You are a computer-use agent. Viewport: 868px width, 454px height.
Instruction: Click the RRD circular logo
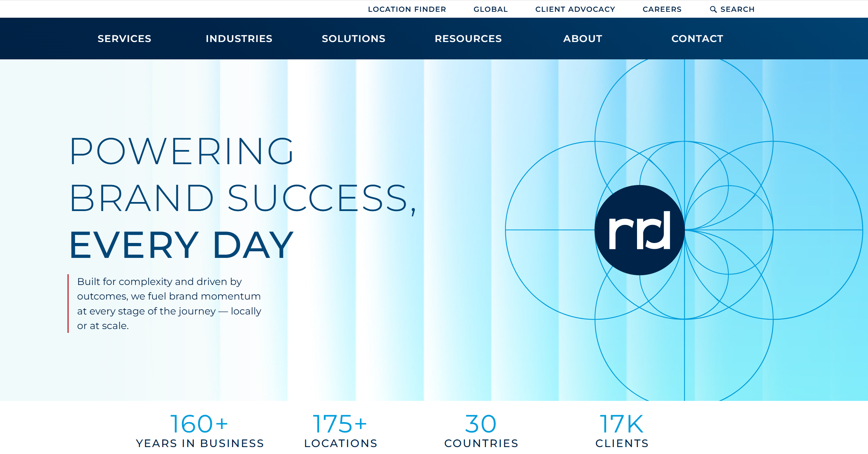(639, 230)
